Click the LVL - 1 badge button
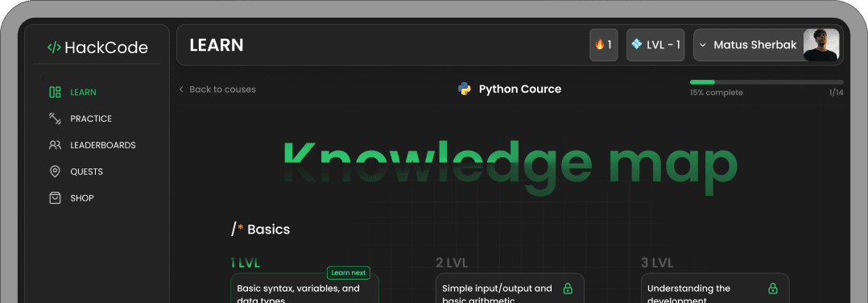The width and height of the screenshot is (868, 303). 655,45
